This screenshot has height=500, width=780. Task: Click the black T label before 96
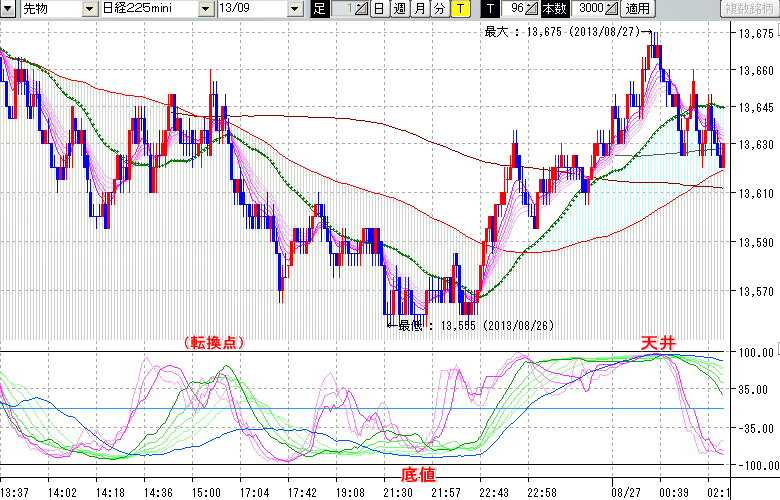[489, 9]
